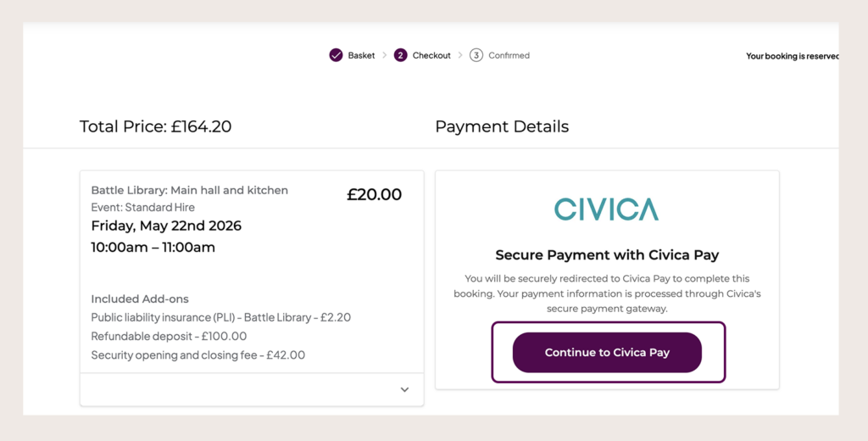Click the arrow between Basket and Checkout

tap(384, 55)
